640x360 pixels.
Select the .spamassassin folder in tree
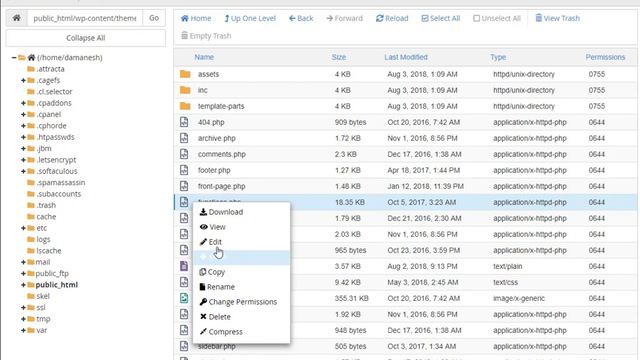pyautogui.click(x=56, y=182)
